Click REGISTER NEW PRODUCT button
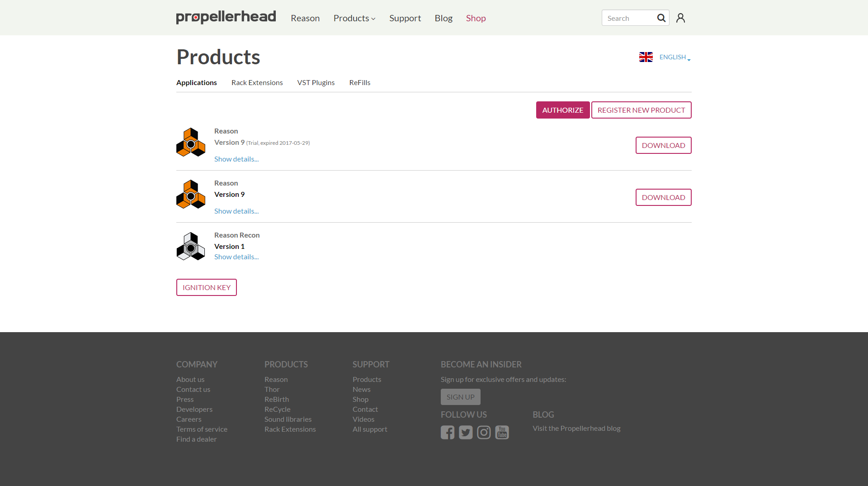 (642, 110)
